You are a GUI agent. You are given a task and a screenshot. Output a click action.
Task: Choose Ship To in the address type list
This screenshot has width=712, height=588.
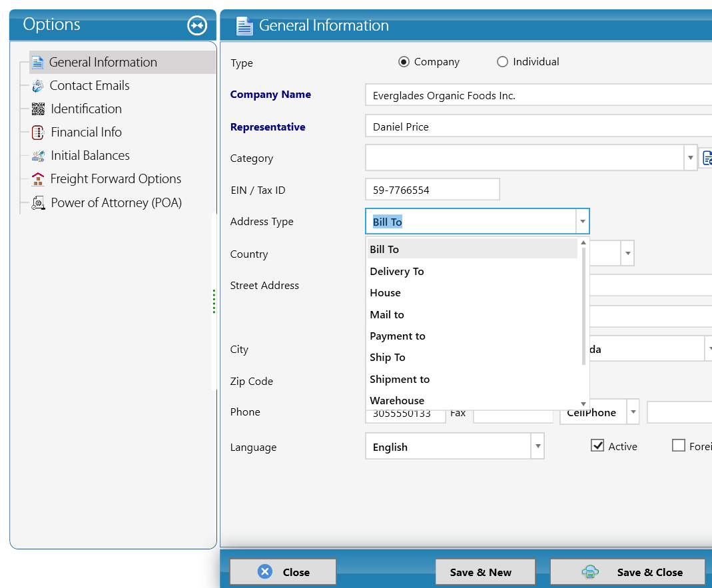pyautogui.click(x=472, y=358)
